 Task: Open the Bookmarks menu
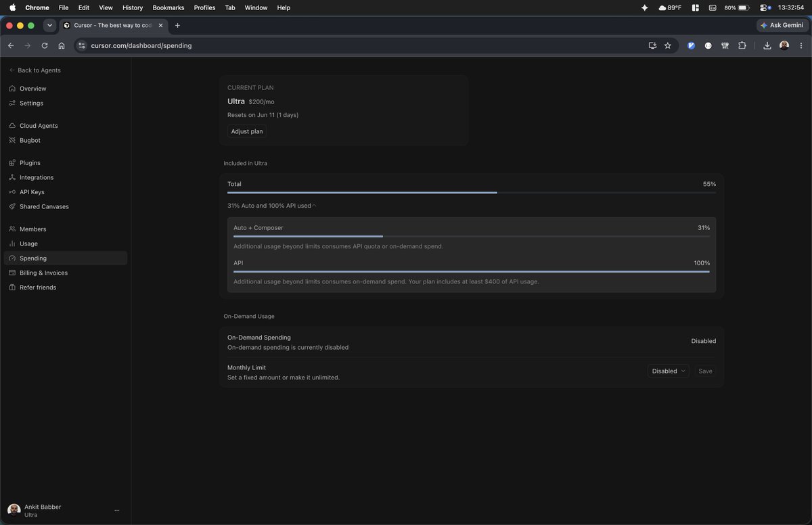point(168,7)
